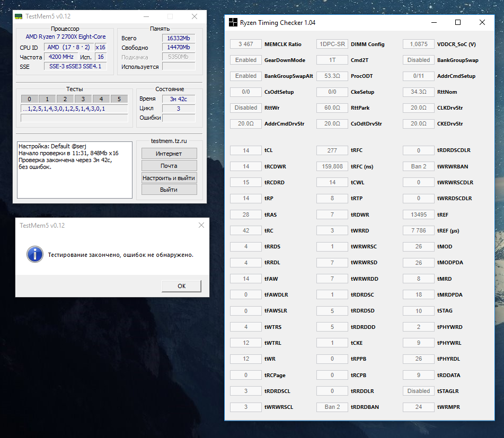Click the Частота 4200 MHz field
This screenshot has width=504, height=438.
pos(61,57)
